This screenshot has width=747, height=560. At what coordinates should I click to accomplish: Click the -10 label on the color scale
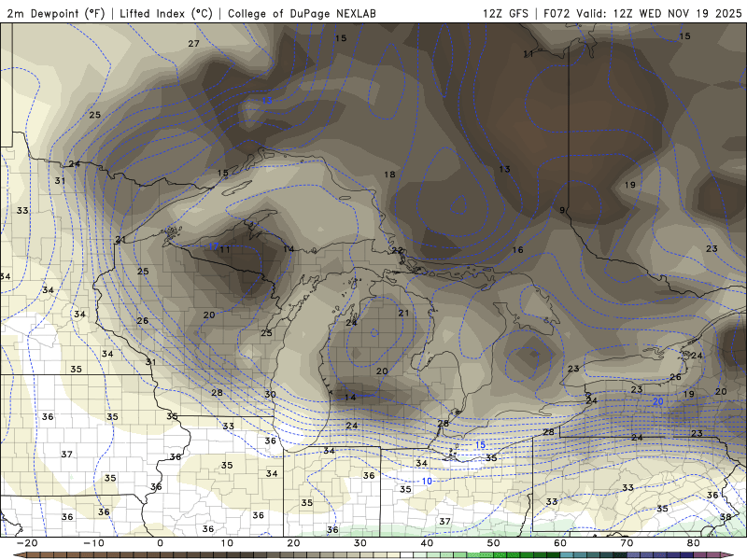93,543
